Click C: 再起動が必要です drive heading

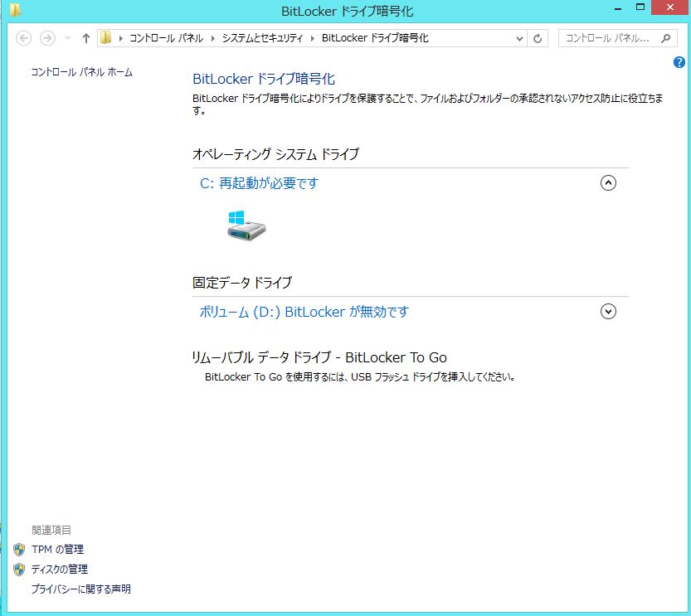tap(259, 183)
